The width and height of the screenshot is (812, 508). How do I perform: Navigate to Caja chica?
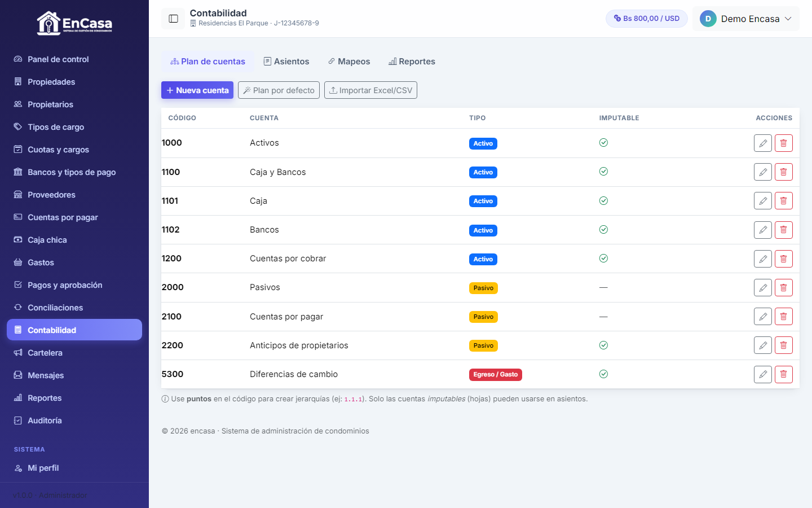[74, 240]
